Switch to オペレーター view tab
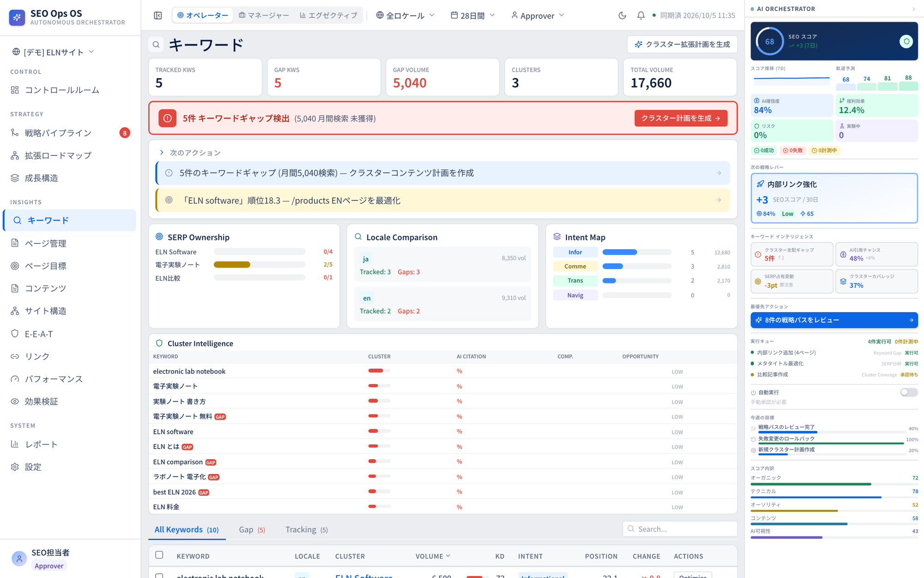The width and height of the screenshot is (924, 578). tap(203, 15)
